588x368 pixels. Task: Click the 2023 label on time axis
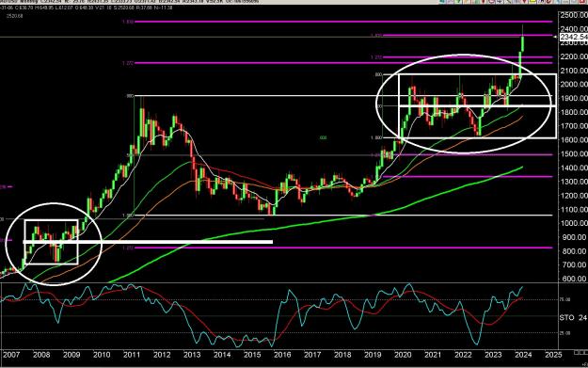[x=493, y=355]
